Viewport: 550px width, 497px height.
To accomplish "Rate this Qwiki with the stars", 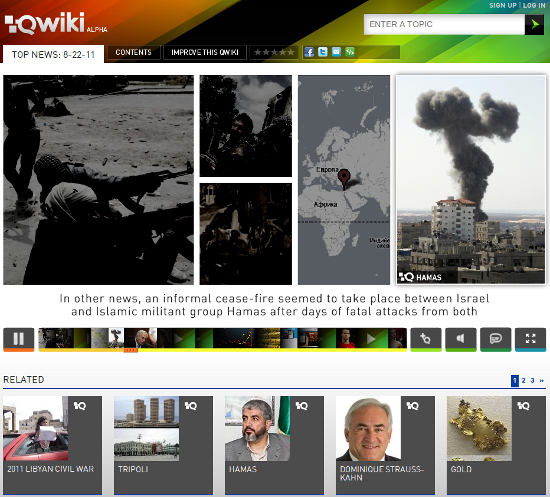I will [274, 52].
